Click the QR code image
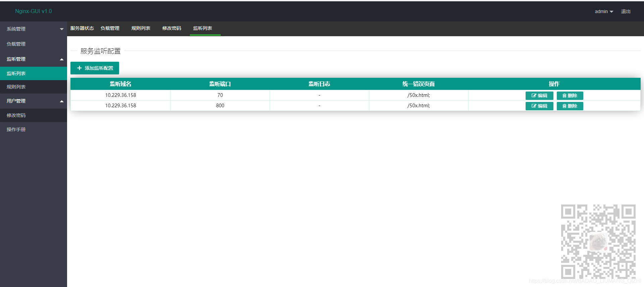 click(x=598, y=242)
